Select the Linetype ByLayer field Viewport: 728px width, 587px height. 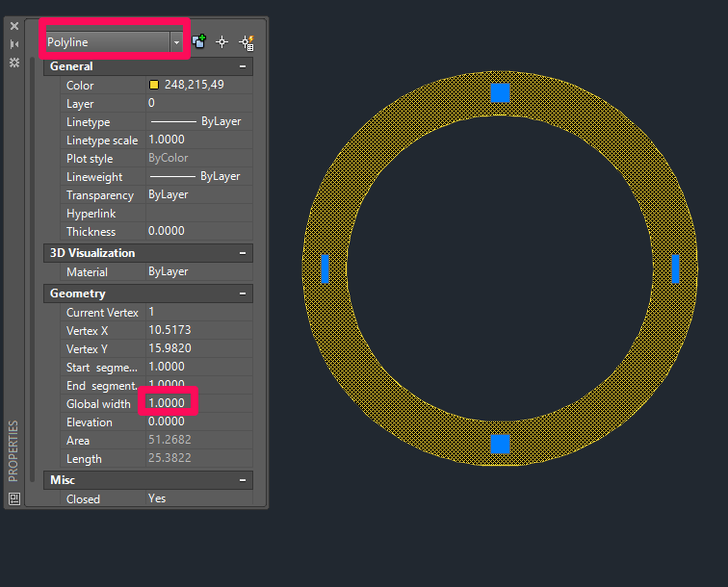click(199, 121)
